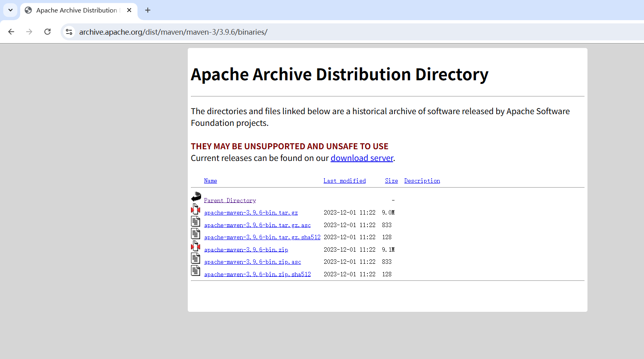This screenshot has width=644, height=359.
Task: Open a new browser tab
Action: pos(148,10)
